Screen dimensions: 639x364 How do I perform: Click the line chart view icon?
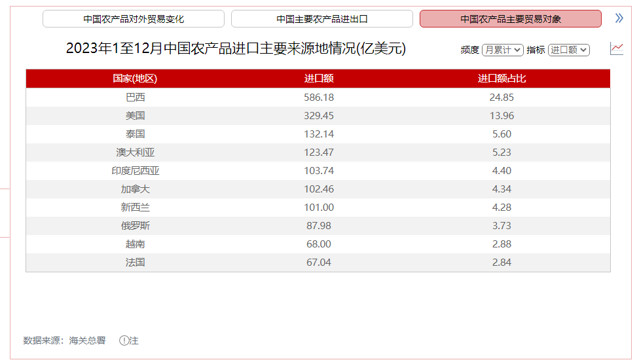click(x=616, y=48)
